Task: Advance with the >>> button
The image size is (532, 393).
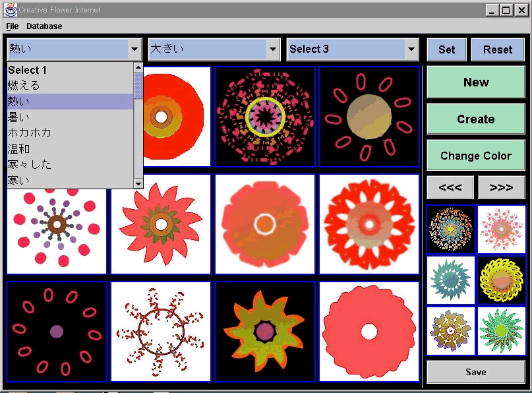Action: click(x=502, y=188)
